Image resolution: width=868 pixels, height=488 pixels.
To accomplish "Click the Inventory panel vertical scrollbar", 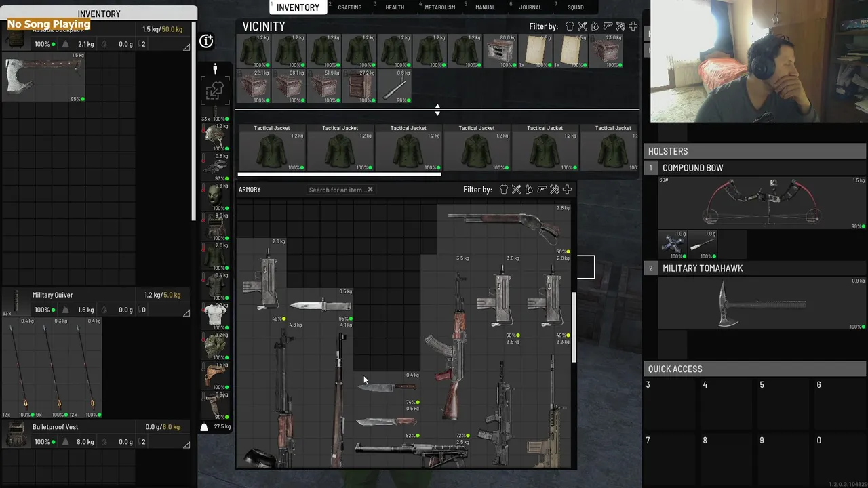I will [x=195, y=121].
